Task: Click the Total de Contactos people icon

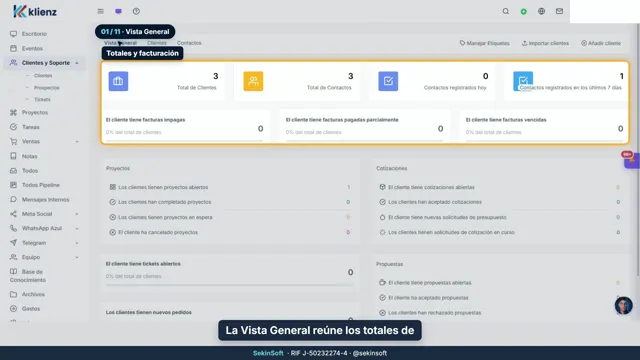Action: click(253, 81)
